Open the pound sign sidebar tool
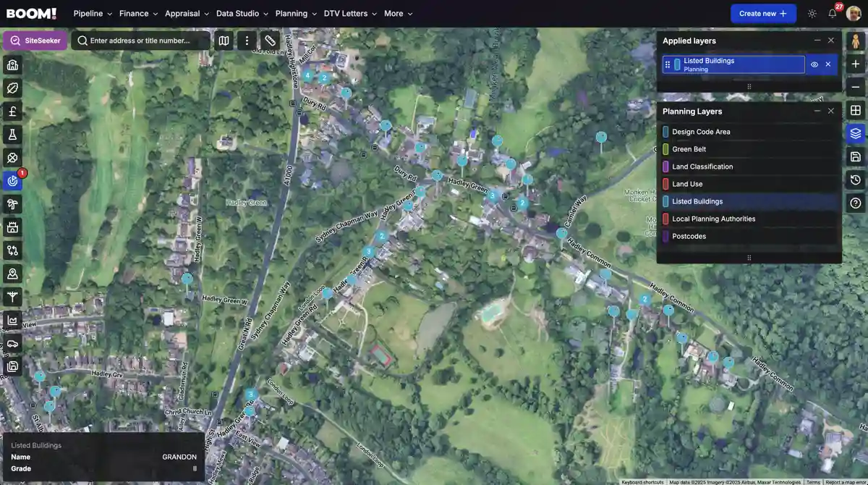The height and width of the screenshot is (485, 868). click(x=12, y=111)
